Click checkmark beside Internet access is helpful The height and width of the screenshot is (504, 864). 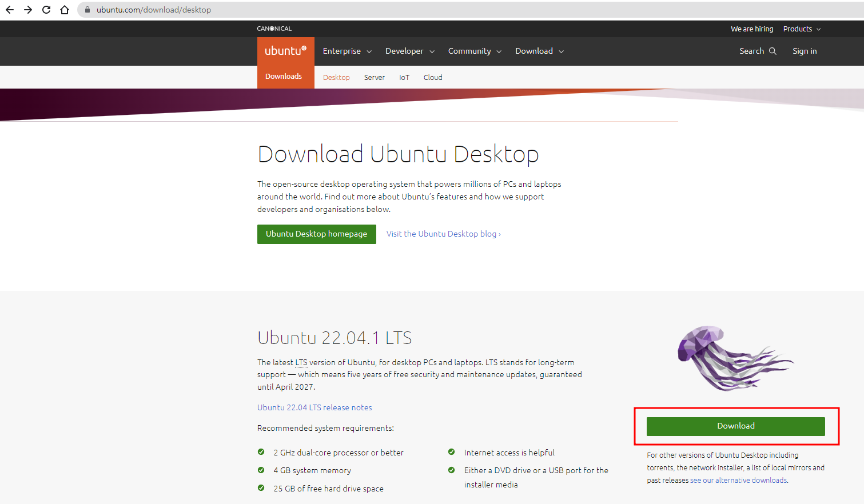[x=452, y=452]
